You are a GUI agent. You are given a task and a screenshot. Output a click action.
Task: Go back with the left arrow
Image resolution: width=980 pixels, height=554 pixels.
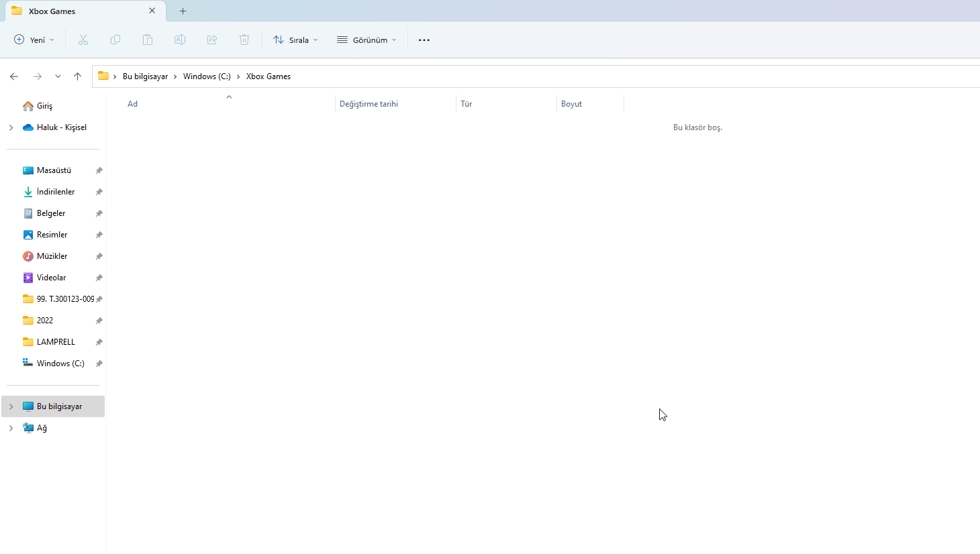14,76
